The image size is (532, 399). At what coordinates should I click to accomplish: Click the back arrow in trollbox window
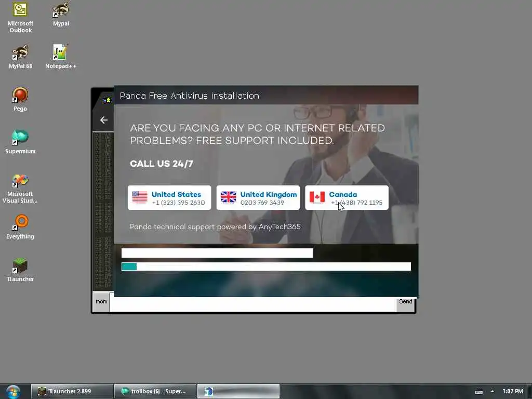pos(104,120)
